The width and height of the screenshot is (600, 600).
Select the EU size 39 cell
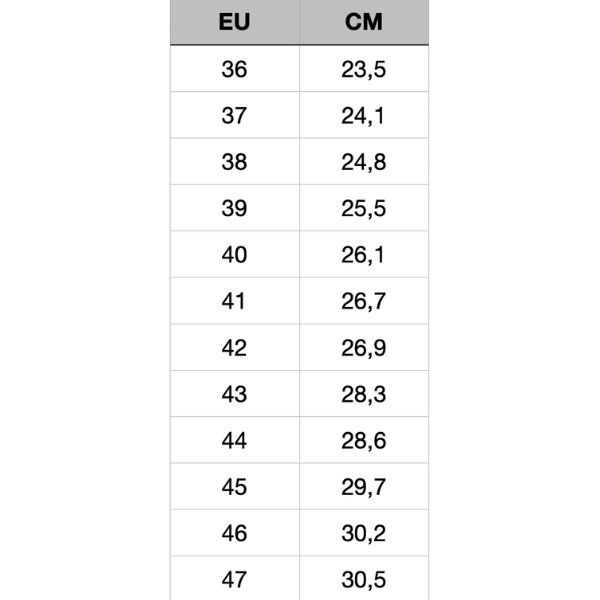click(x=234, y=208)
